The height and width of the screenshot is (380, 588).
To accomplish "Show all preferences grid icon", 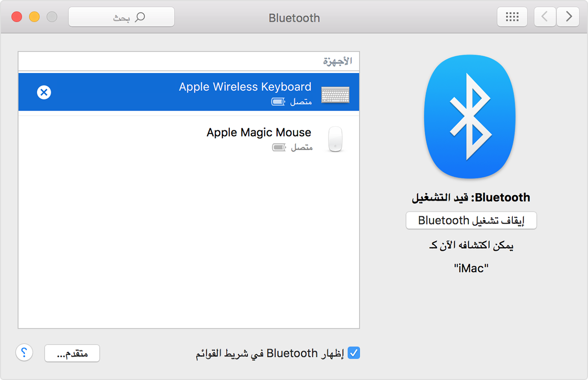I will pyautogui.click(x=512, y=17).
